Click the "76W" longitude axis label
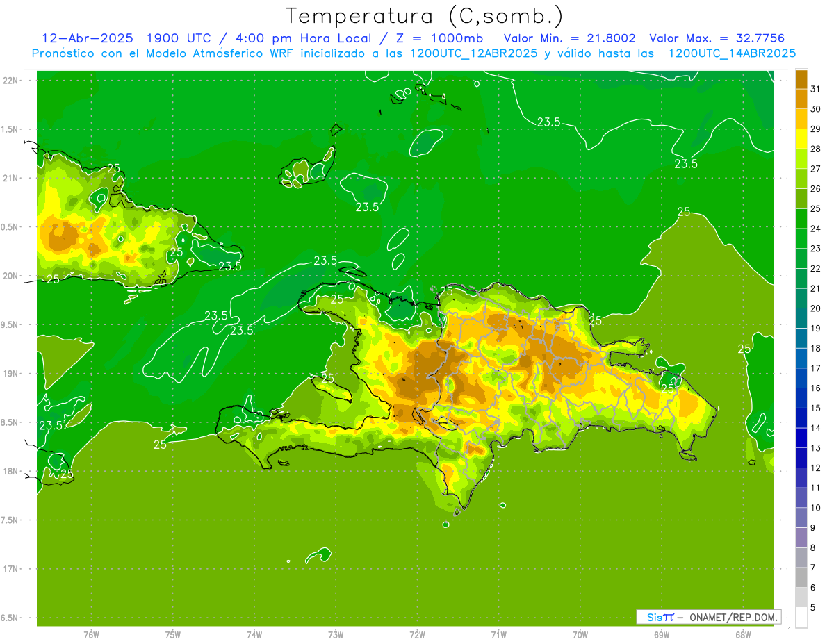834x644 pixels. click(x=90, y=635)
